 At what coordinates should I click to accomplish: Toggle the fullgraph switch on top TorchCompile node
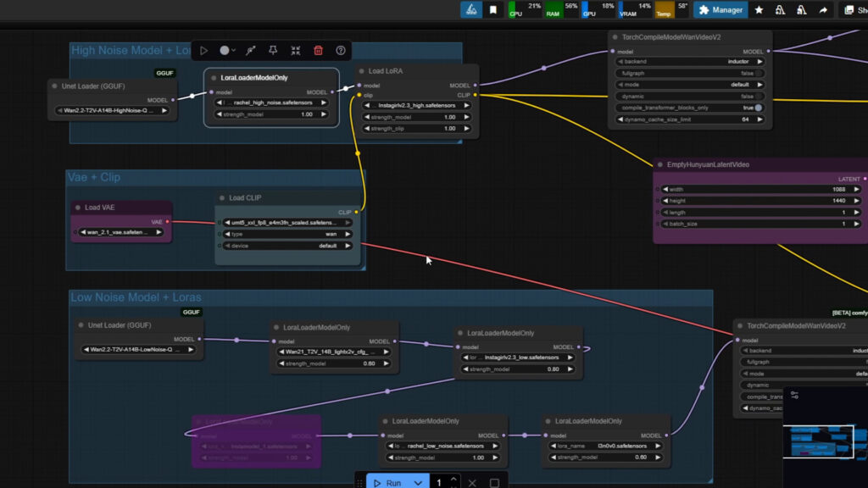click(758, 73)
